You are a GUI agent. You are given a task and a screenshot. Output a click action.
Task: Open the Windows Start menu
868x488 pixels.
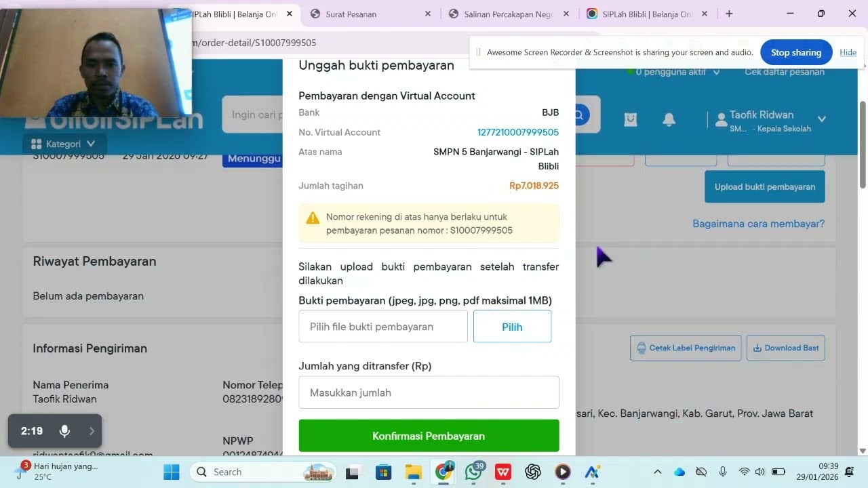[172, 472]
